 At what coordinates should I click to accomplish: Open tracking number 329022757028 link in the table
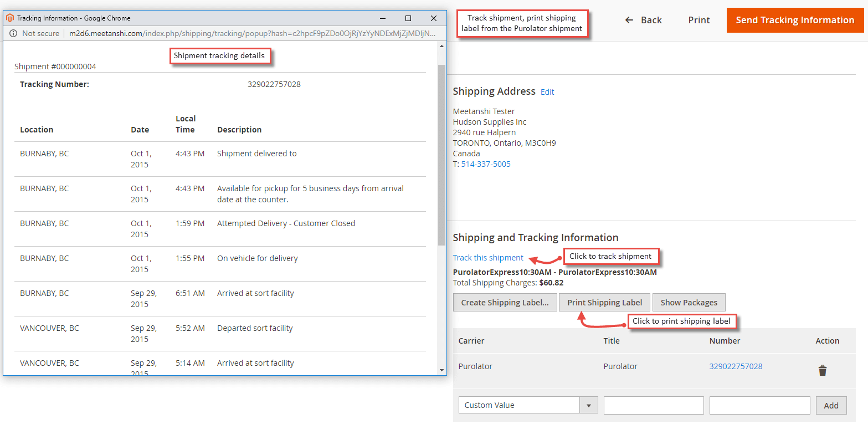736,366
